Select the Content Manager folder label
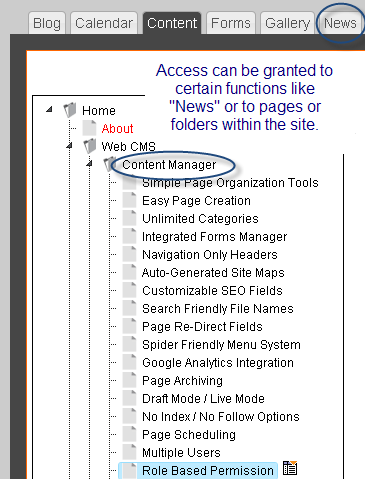This screenshot has width=365, height=479. tap(169, 164)
